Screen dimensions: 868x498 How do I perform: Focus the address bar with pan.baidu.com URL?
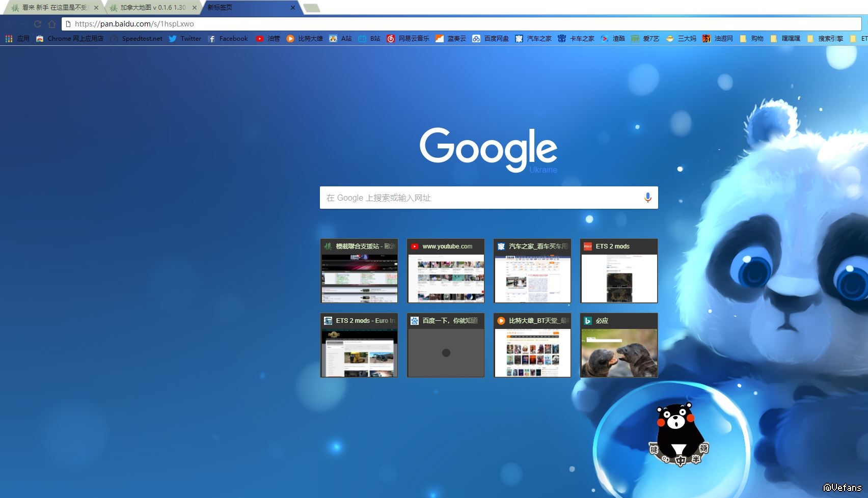[461, 24]
